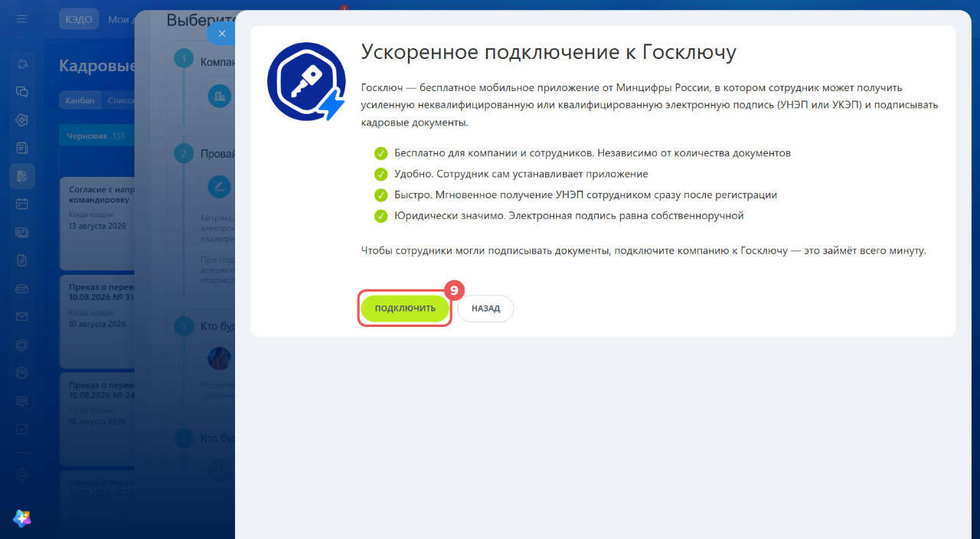The height and width of the screenshot is (539, 980).
Task: Close the slider with the blue X
Action: [x=221, y=34]
